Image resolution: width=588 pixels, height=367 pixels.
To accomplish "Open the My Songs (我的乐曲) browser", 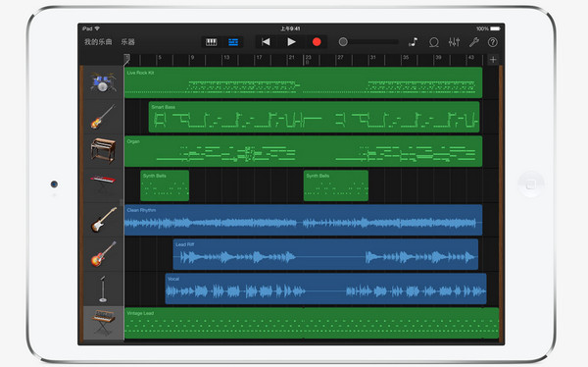I will pyautogui.click(x=98, y=42).
